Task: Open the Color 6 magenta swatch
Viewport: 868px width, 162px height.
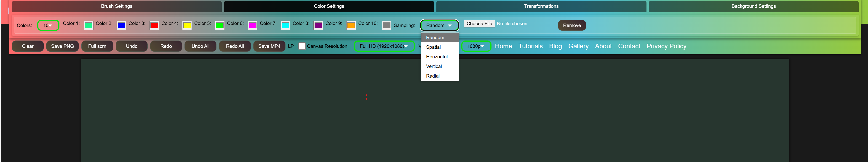Action: click(x=253, y=25)
